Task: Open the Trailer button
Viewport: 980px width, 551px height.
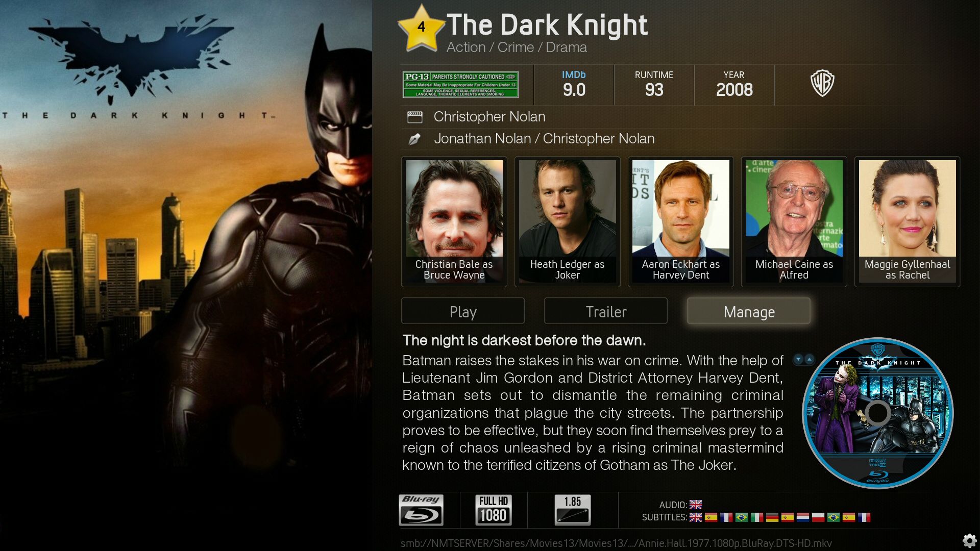Action: [606, 311]
